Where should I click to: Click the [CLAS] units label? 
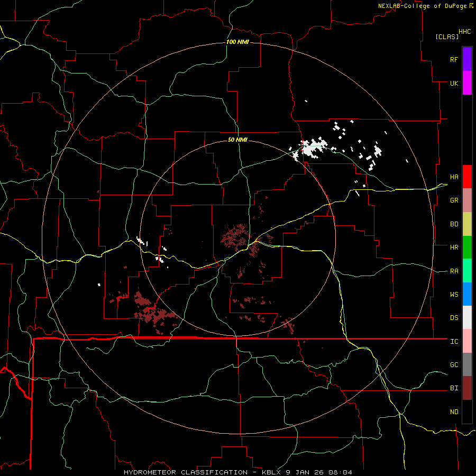(x=447, y=36)
